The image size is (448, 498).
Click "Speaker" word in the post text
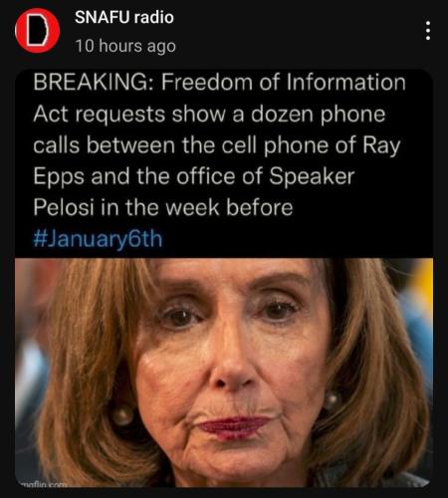[x=312, y=176]
